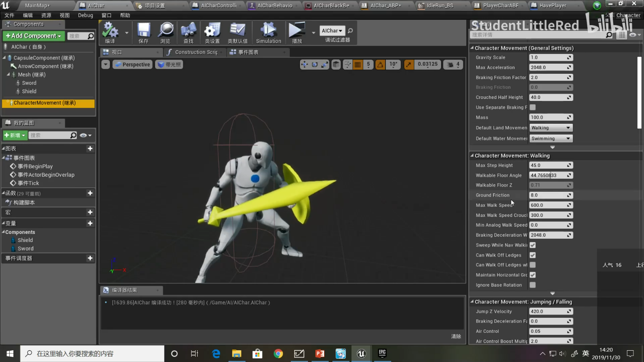Switch to 事件图表 graph tab

[x=248, y=52]
